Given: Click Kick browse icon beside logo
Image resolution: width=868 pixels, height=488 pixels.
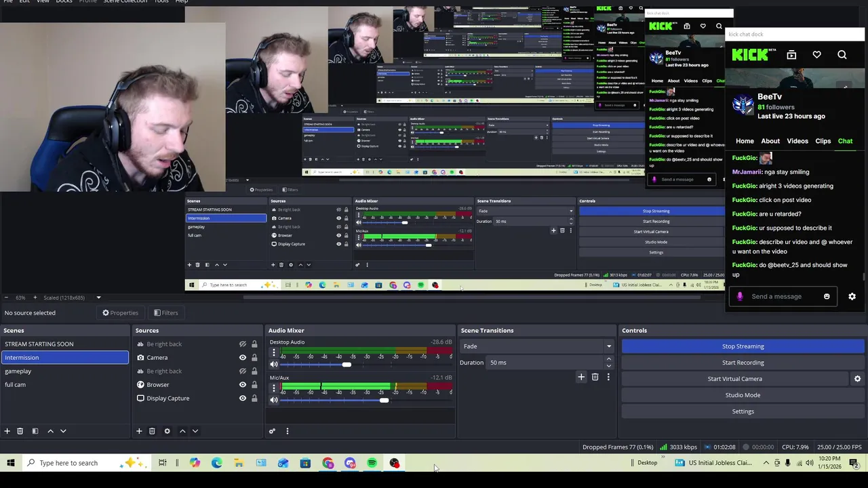Looking at the screenshot, I should (791, 55).
